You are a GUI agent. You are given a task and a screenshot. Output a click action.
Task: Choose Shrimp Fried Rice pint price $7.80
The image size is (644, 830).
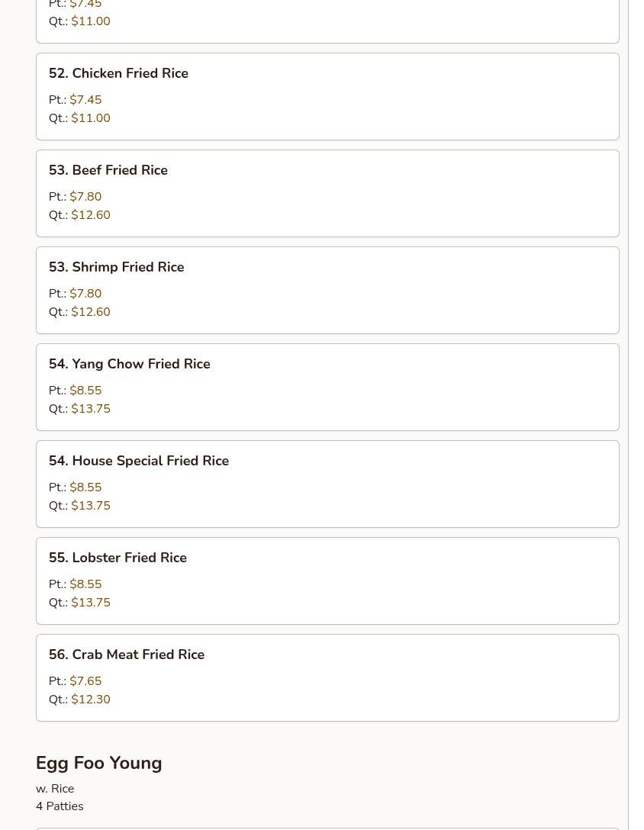click(85, 294)
